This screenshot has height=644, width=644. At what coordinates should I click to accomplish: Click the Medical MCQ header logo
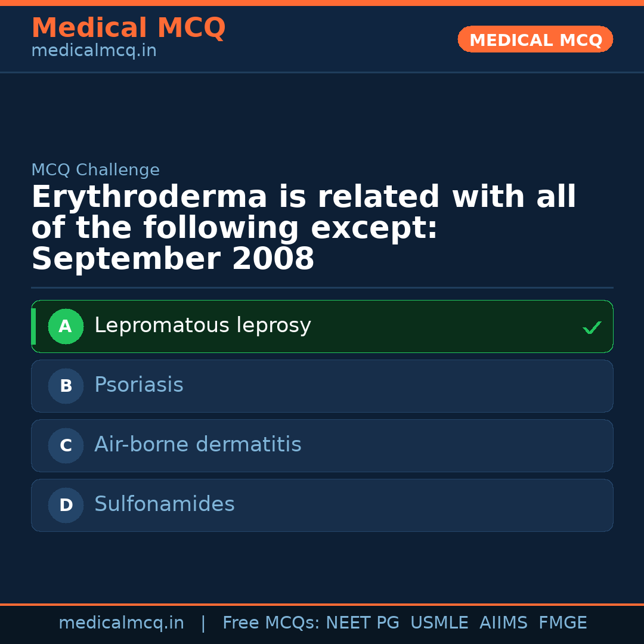point(128,27)
